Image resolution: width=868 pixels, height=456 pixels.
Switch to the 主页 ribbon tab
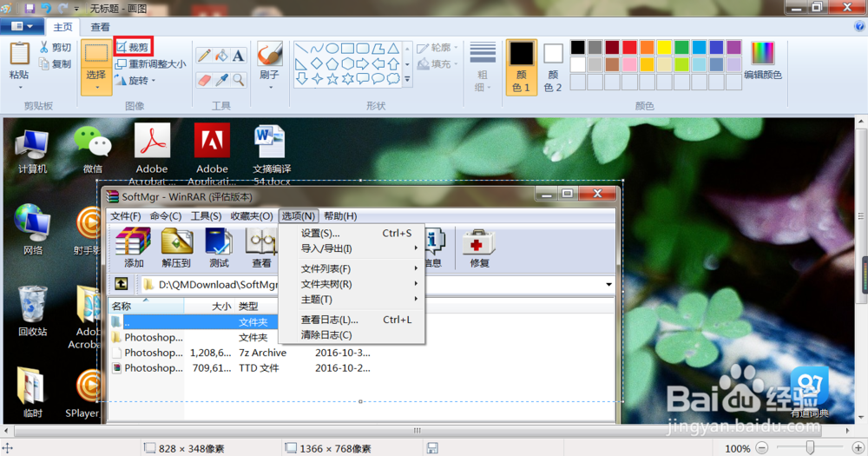point(62,27)
